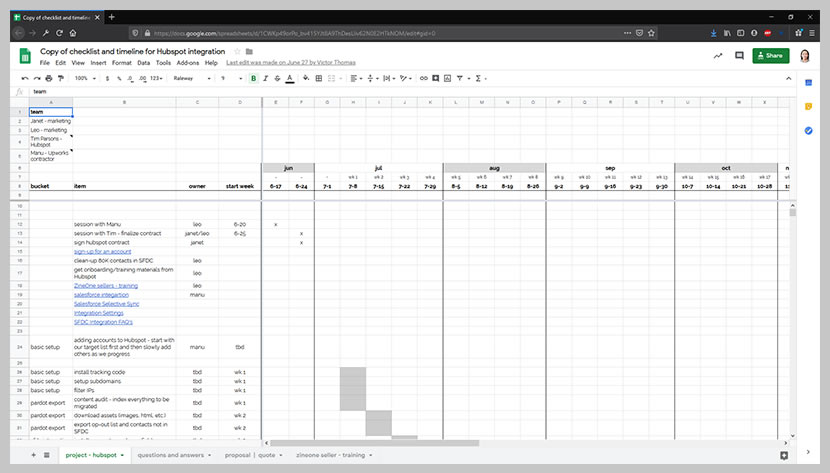Increase decimal places
Screen dimensions: 830x473
[x=142, y=78]
